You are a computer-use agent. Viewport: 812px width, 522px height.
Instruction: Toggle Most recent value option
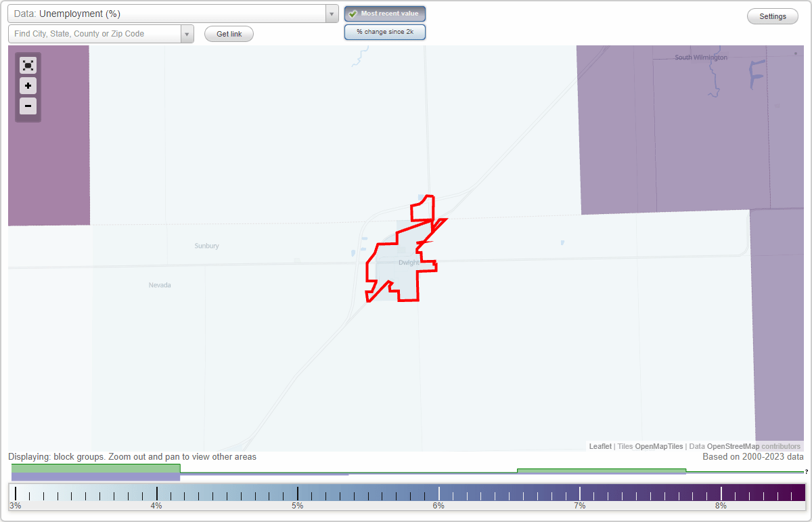pyautogui.click(x=385, y=14)
